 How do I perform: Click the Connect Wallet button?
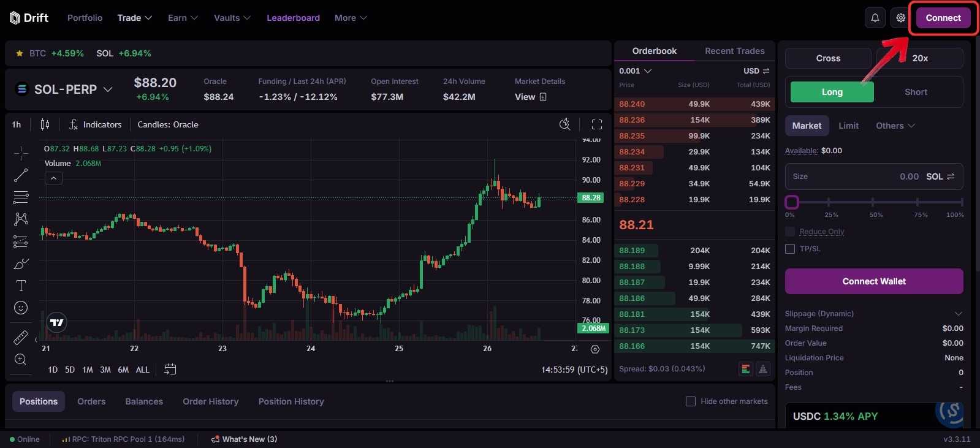click(874, 281)
